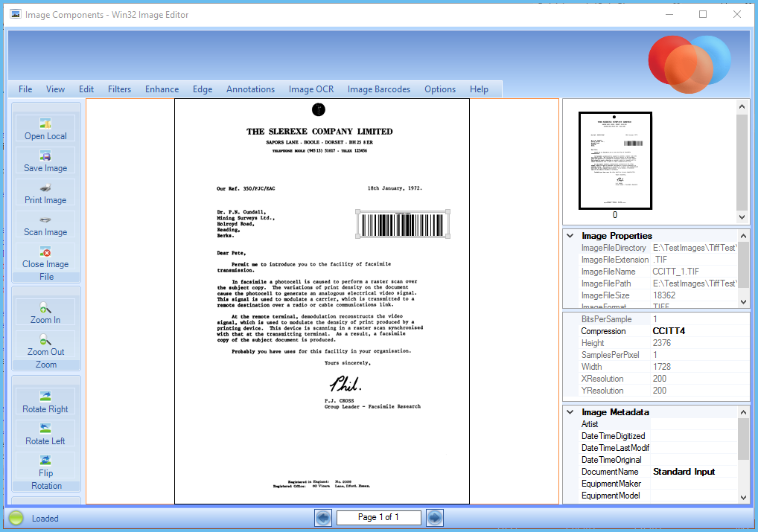The image size is (758, 532).
Task: Collapse the Image Metadata section
Action: pos(570,412)
